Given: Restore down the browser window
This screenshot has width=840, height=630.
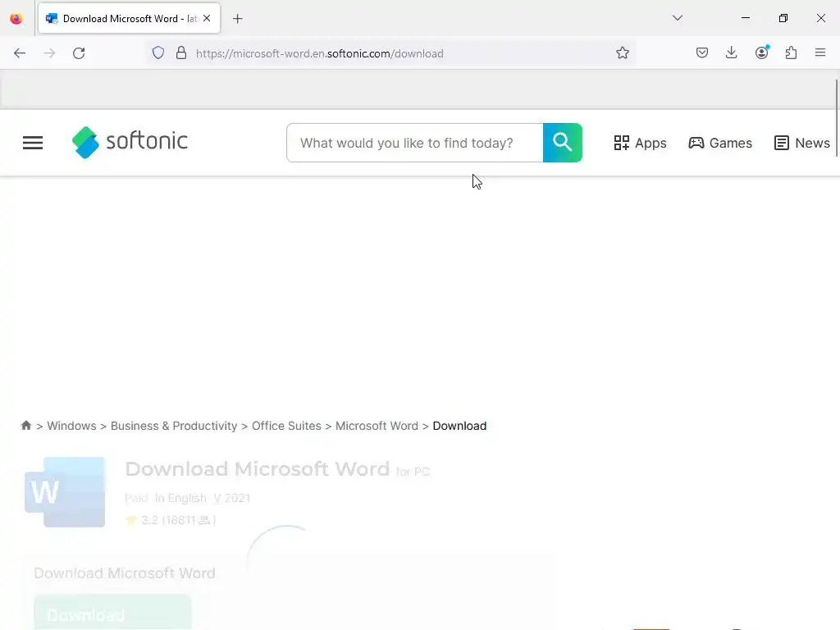Looking at the screenshot, I should coord(783,18).
